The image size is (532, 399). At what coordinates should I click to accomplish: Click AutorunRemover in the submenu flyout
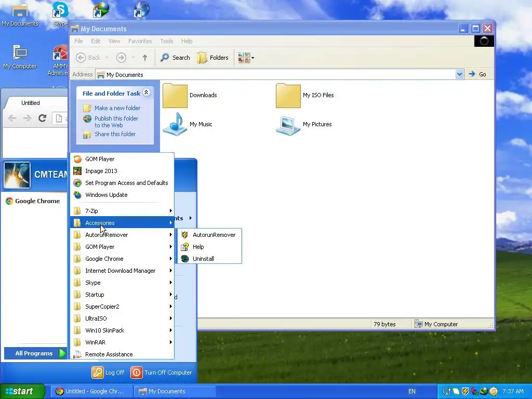pos(209,235)
